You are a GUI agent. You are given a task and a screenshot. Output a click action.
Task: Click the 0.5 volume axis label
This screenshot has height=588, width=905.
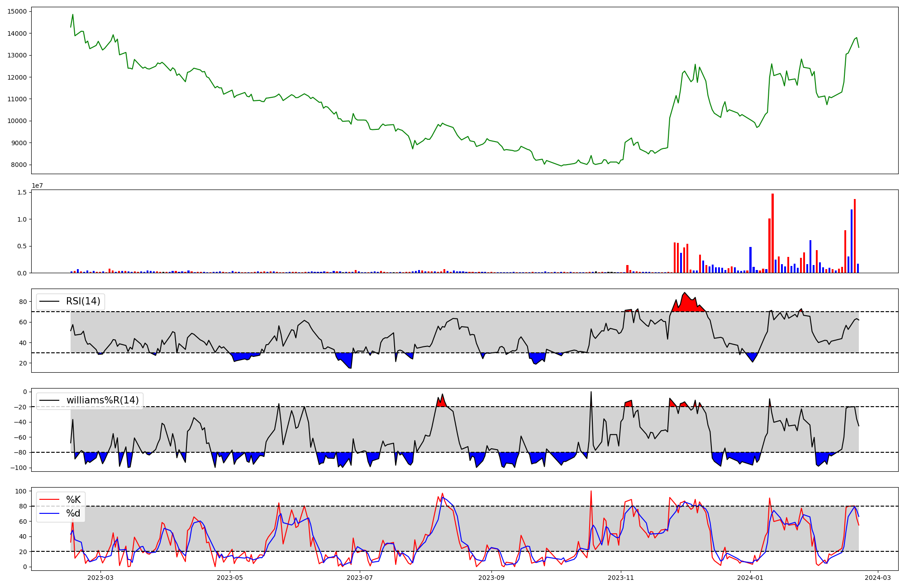(22, 246)
